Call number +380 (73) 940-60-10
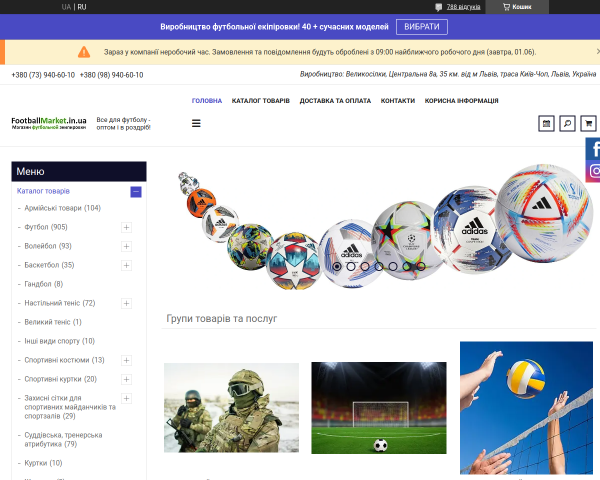 tap(43, 75)
